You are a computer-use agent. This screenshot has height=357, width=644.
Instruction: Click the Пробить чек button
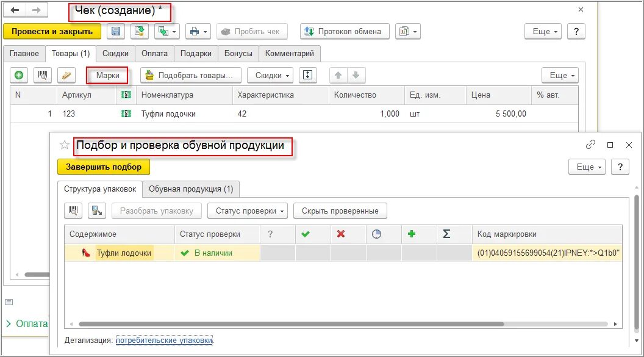tap(252, 31)
